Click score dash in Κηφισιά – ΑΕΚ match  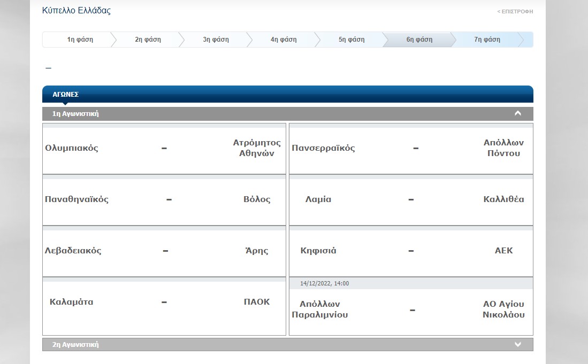click(x=411, y=251)
